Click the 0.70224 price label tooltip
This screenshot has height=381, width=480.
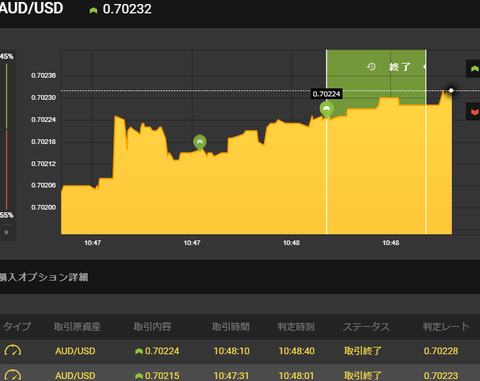[x=327, y=94]
